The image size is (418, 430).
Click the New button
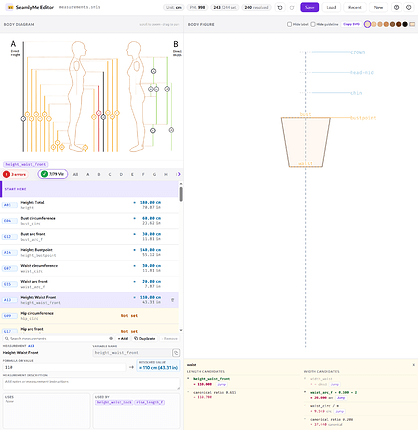coord(378,7)
